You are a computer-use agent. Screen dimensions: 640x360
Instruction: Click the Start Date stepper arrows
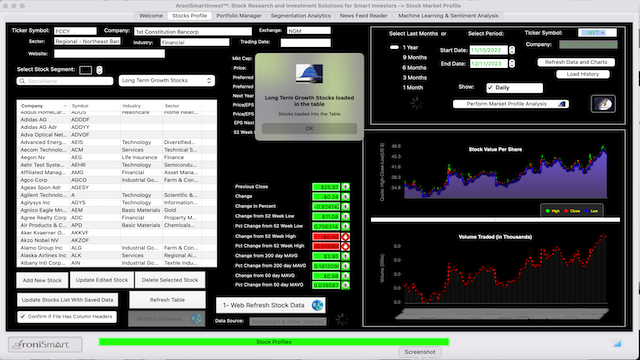pyautogui.click(x=512, y=50)
